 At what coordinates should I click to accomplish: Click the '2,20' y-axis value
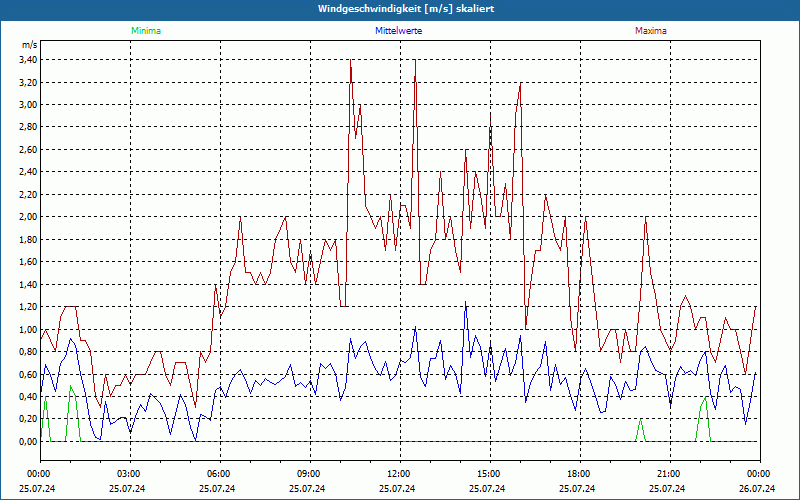tap(29, 194)
